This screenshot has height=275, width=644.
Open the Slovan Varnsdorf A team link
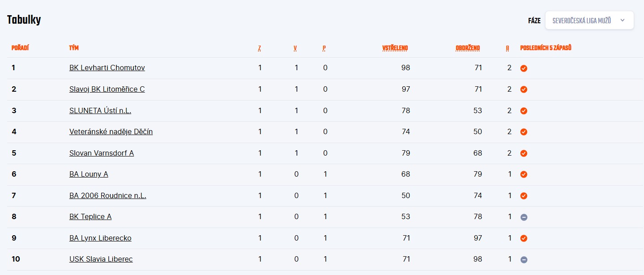point(102,153)
